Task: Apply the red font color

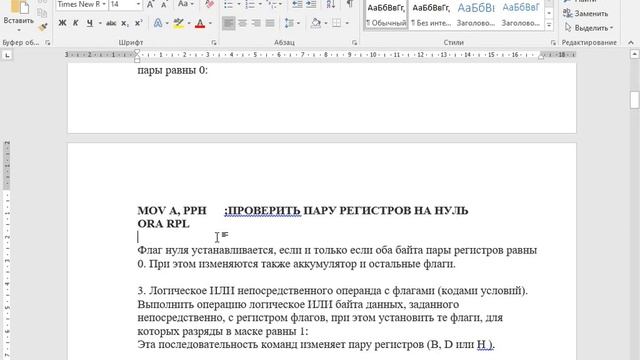Action: point(200,23)
